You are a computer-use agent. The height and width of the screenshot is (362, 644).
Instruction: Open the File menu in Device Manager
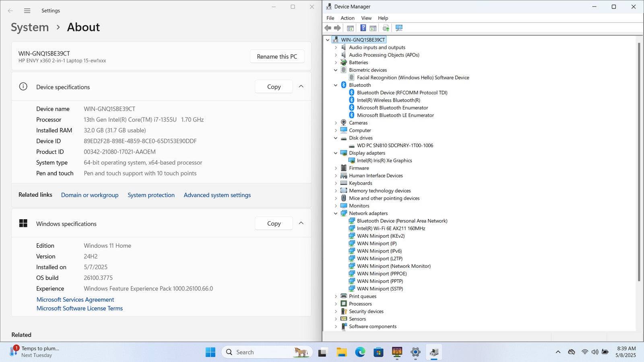tap(330, 18)
